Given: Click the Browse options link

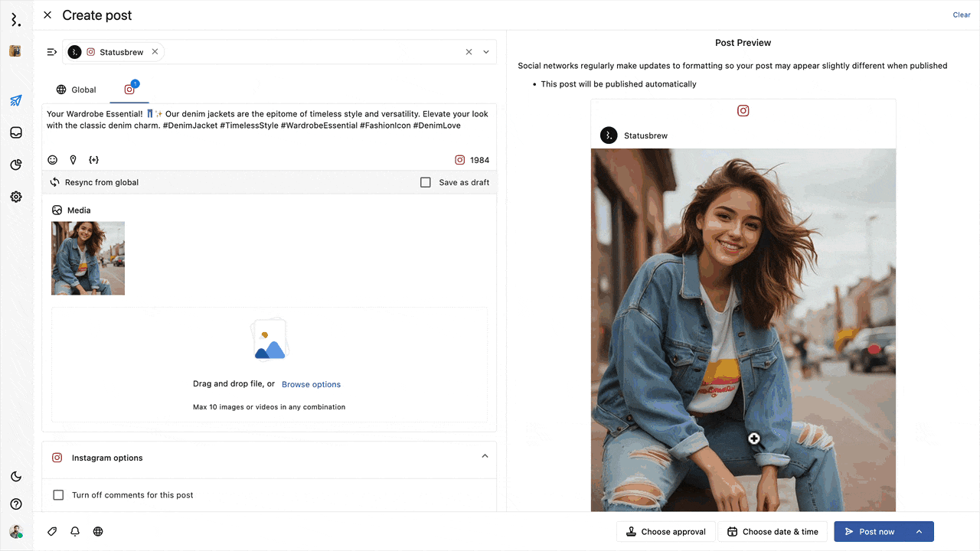Looking at the screenshot, I should pos(311,384).
